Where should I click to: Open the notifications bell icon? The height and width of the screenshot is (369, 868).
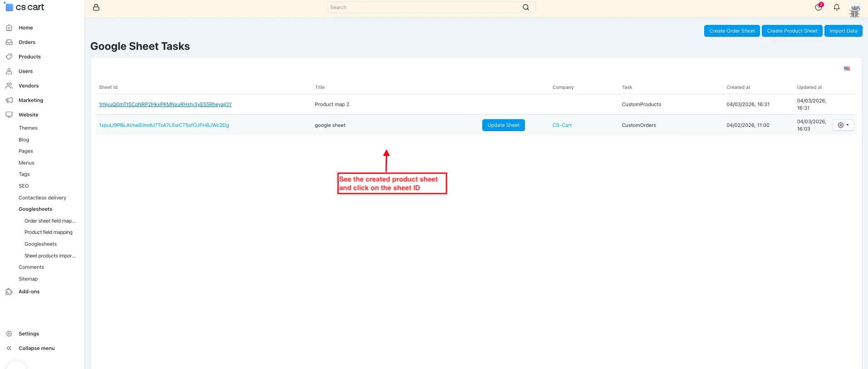click(837, 7)
